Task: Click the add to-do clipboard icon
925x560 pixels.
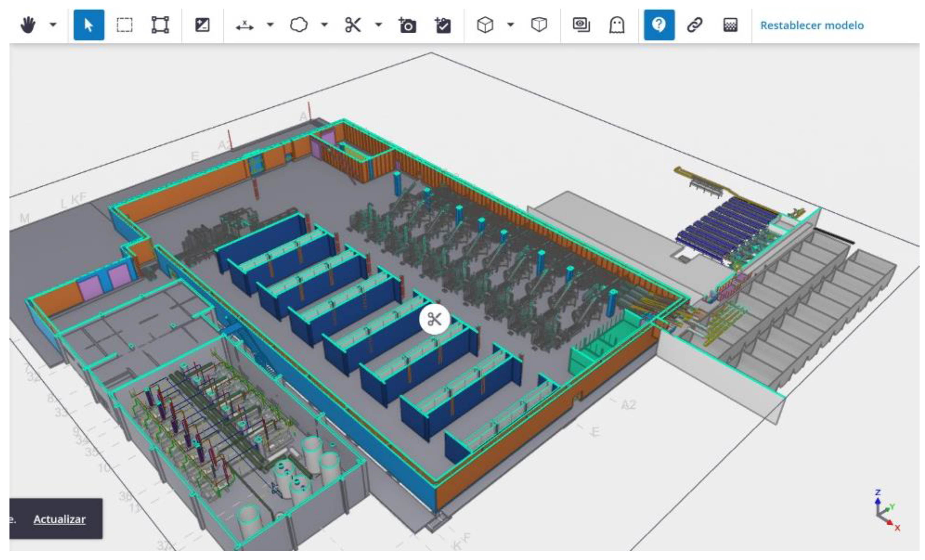Action: pyautogui.click(x=443, y=26)
